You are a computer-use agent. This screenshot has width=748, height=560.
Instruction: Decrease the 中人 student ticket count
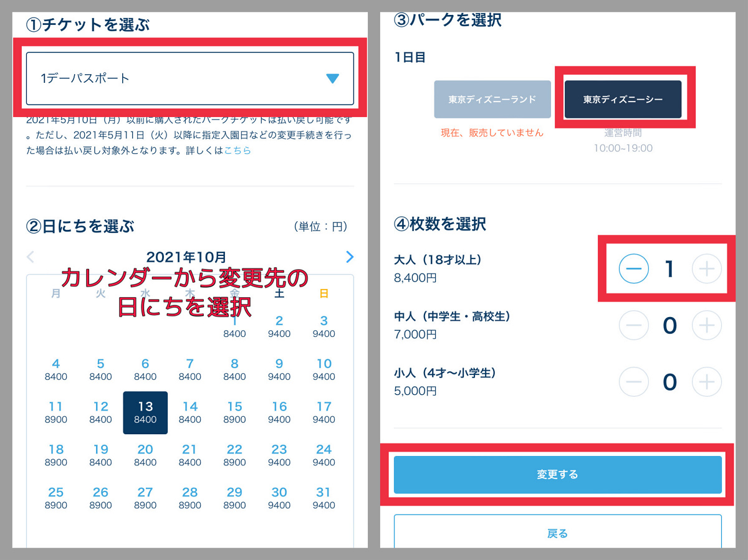[634, 325]
